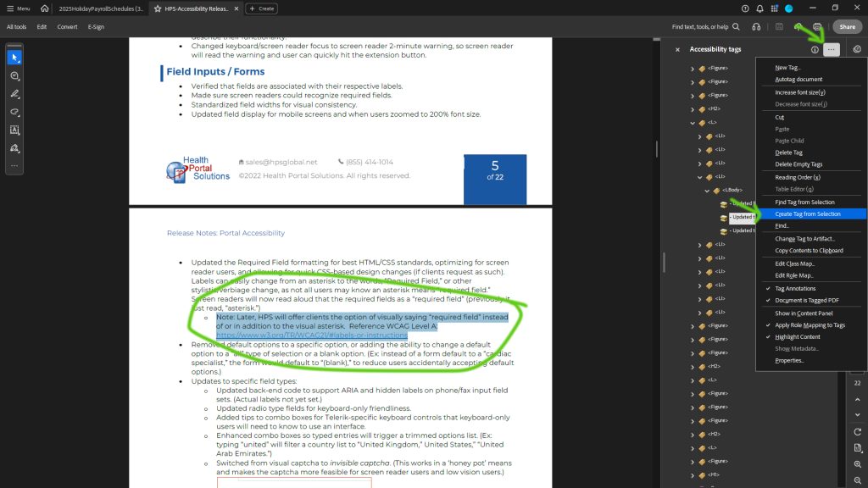Select the Add text box tool
This screenshot has width=868, height=488.
tap(14, 130)
